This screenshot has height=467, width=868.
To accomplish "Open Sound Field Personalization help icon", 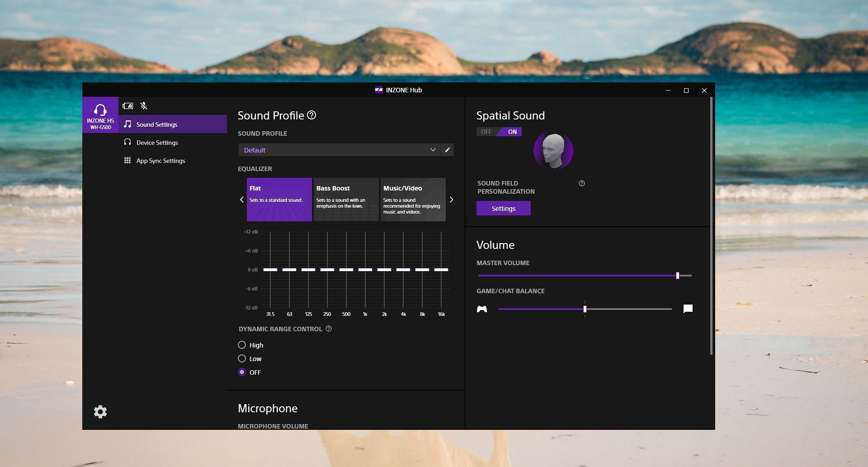I will pos(582,183).
